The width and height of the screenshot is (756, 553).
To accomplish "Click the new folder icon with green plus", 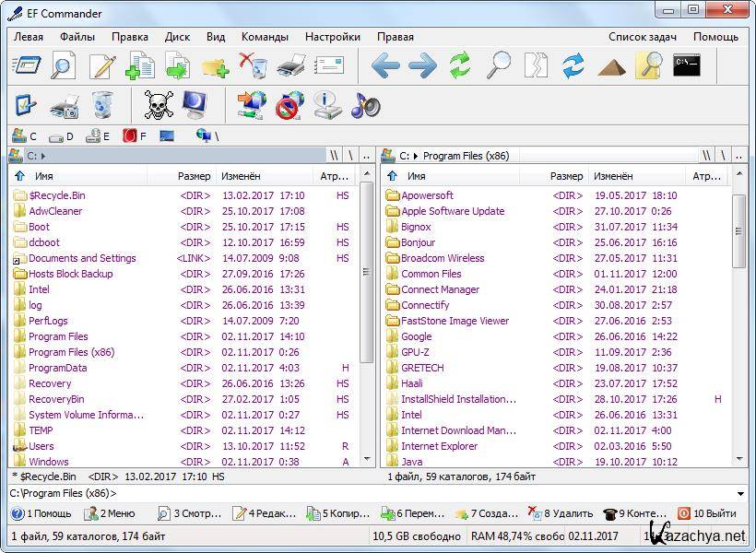I will [x=215, y=65].
